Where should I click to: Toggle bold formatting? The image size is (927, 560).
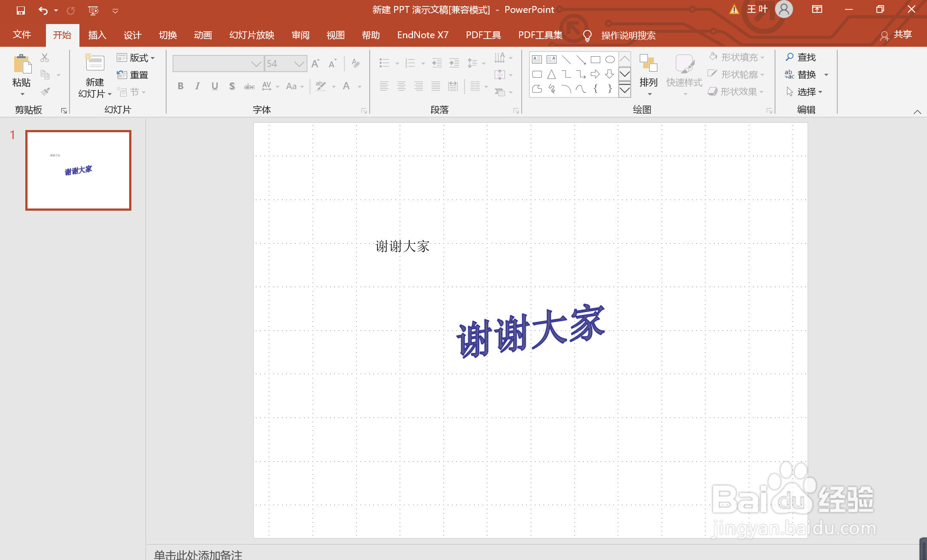coord(180,86)
